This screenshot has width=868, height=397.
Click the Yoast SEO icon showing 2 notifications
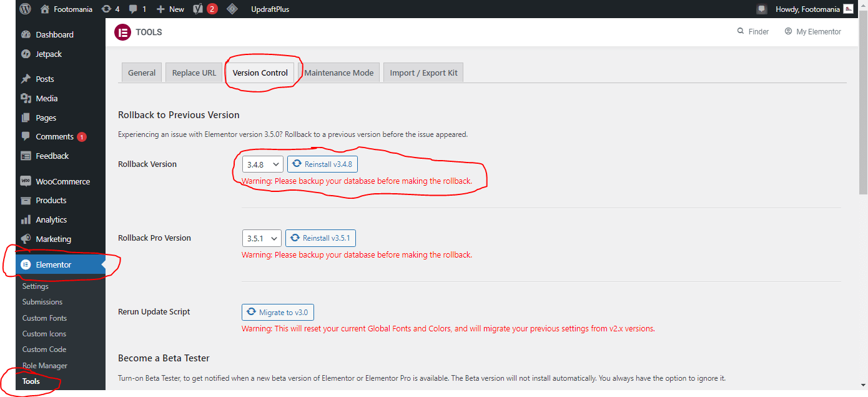coord(200,9)
